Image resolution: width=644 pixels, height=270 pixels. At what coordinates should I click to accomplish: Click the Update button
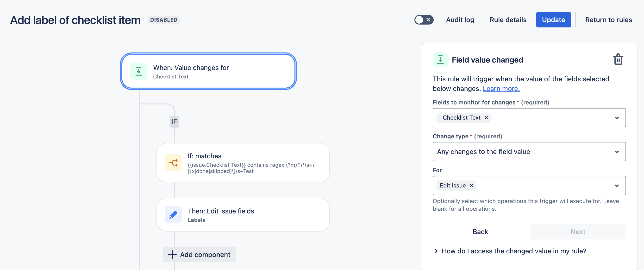(x=553, y=20)
